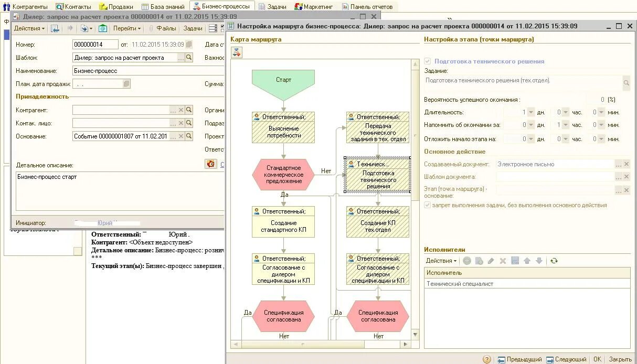Clear the Контак. лицо field
The image size is (637, 364).
click(181, 123)
